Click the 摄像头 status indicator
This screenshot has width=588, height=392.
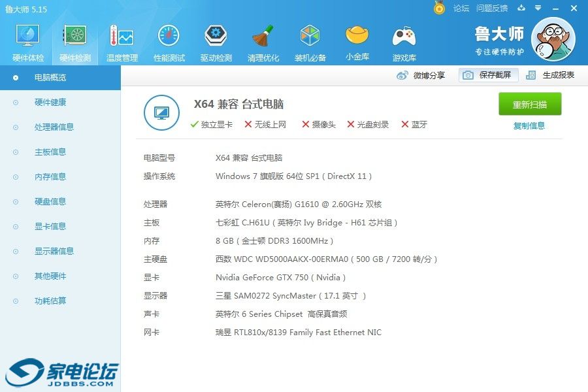pos(319,125)
